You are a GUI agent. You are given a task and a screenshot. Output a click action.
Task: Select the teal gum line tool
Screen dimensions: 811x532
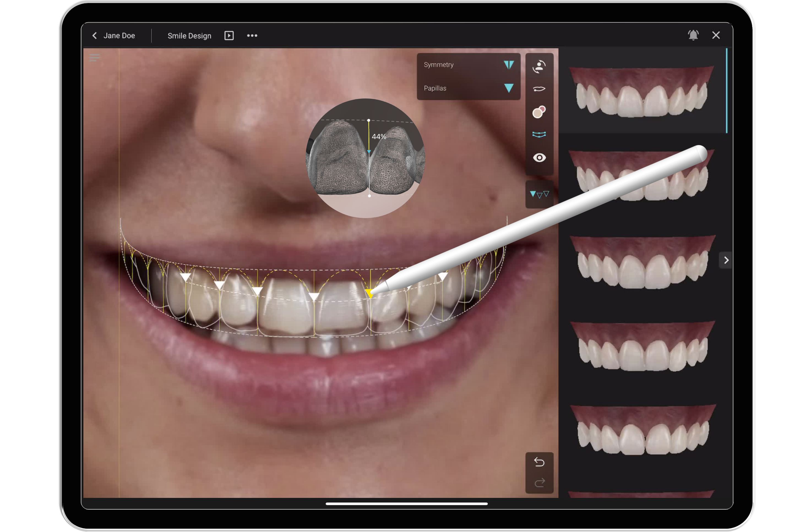tap(539, 135)
